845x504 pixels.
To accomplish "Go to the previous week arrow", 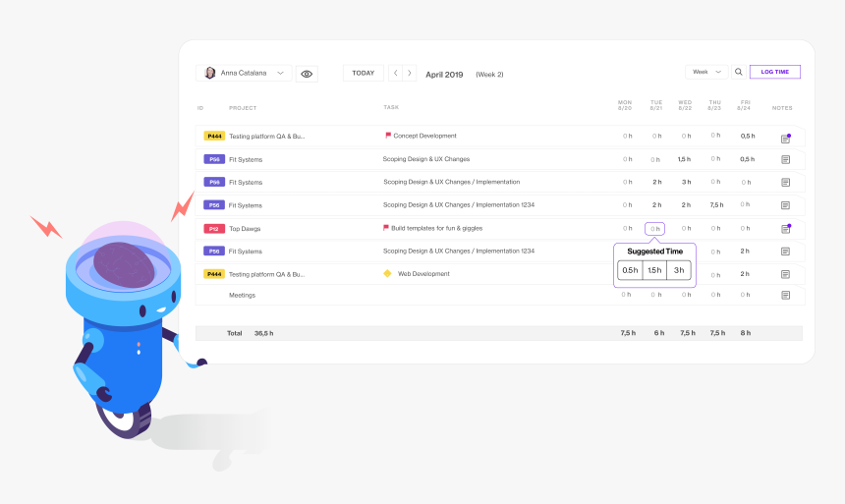I will click(396, 74).
